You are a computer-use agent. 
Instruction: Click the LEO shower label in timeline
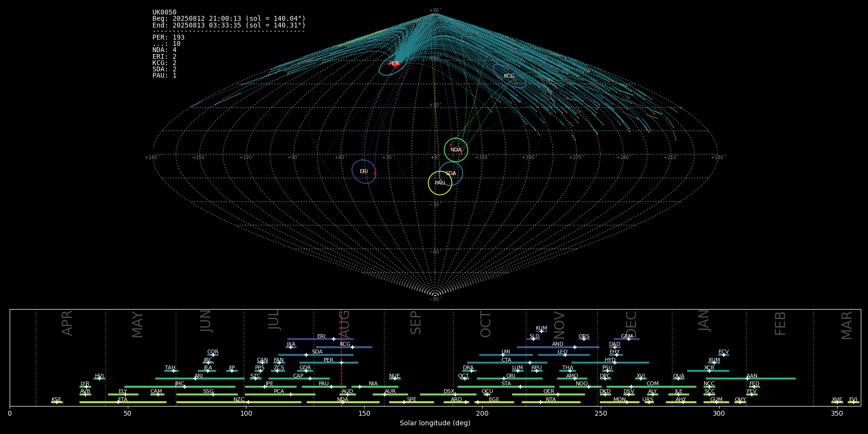[x=563, y=352]
